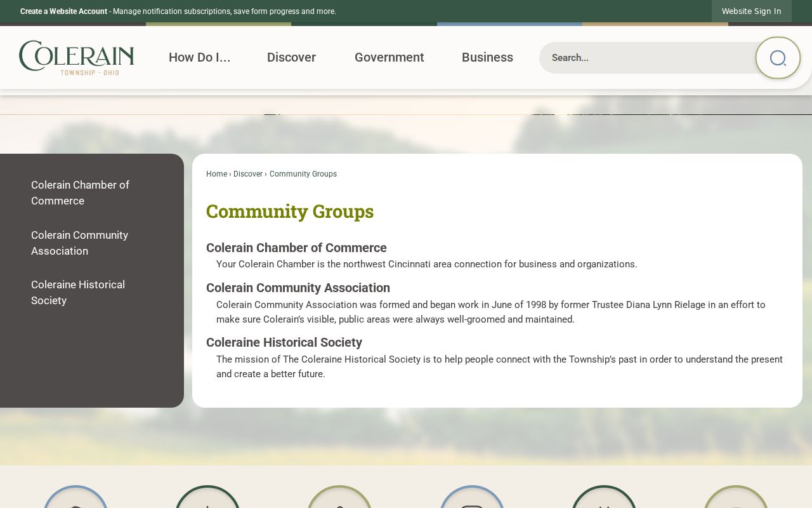Open Colerain Community Association heading link
The image size is (812, 508).
[298, 288]
